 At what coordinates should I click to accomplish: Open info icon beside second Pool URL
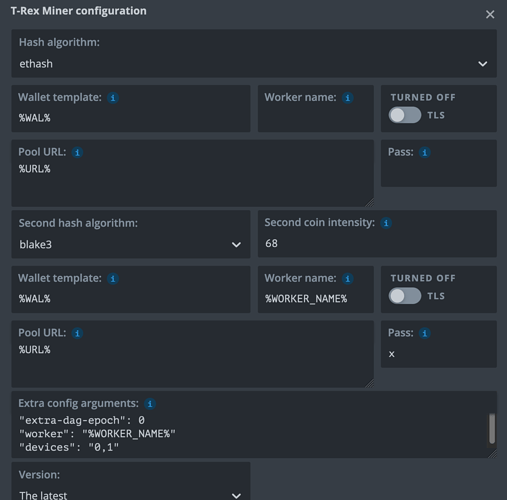[x=77, y=333]
